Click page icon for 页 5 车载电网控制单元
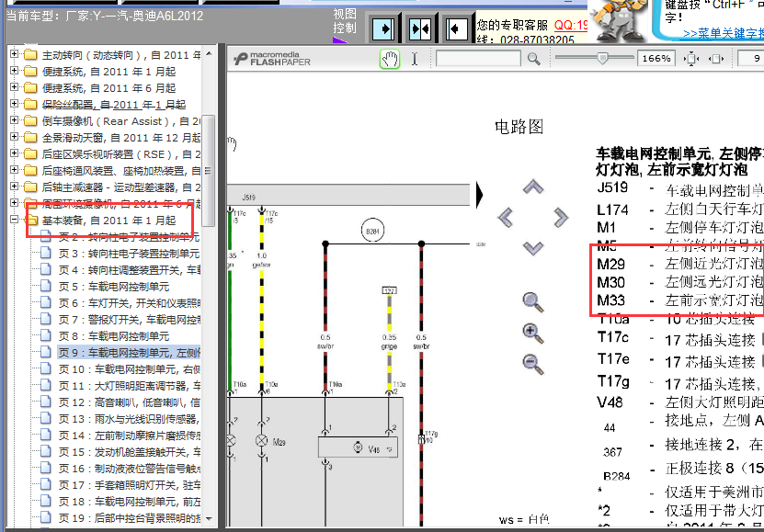764x532 pixels. point(46,286)
